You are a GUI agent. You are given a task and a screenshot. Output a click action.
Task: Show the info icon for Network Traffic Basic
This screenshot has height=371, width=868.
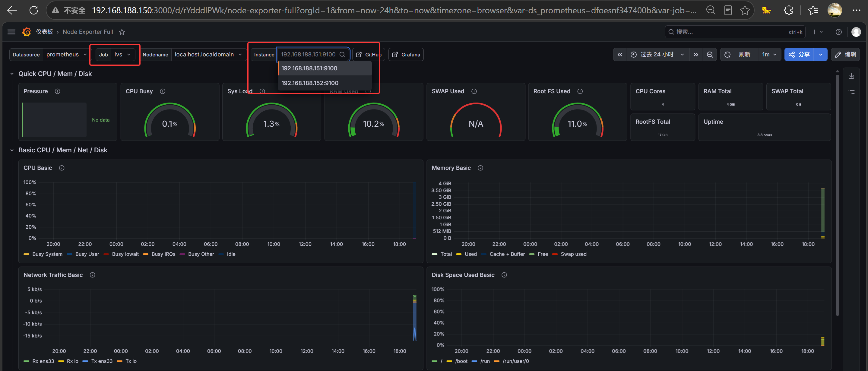[x=92, y=275]
